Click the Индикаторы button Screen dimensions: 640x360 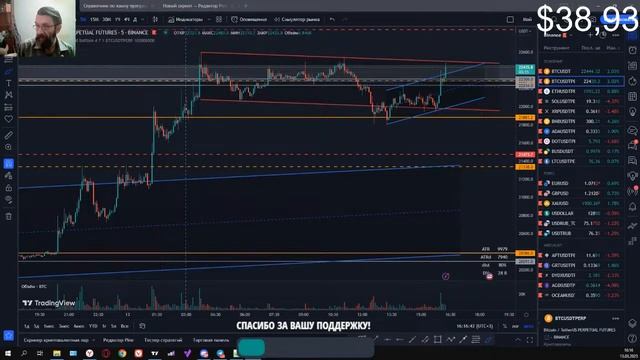point(185,19)
